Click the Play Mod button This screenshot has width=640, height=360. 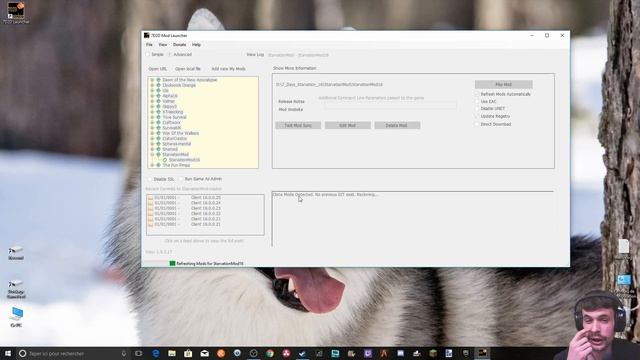click(x=503, y=84)
